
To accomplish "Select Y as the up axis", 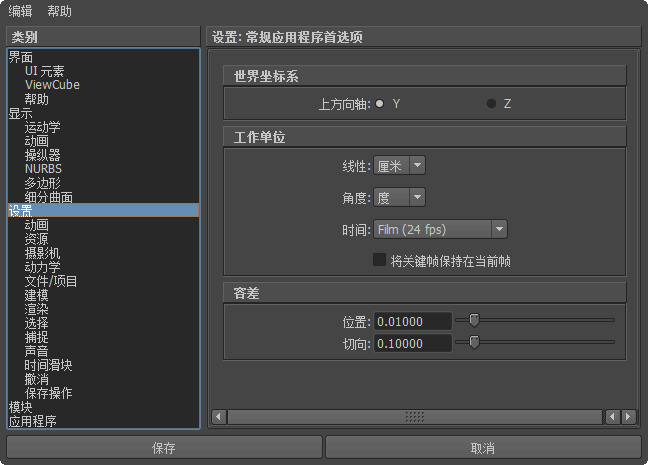I will (x=379, y=103).
